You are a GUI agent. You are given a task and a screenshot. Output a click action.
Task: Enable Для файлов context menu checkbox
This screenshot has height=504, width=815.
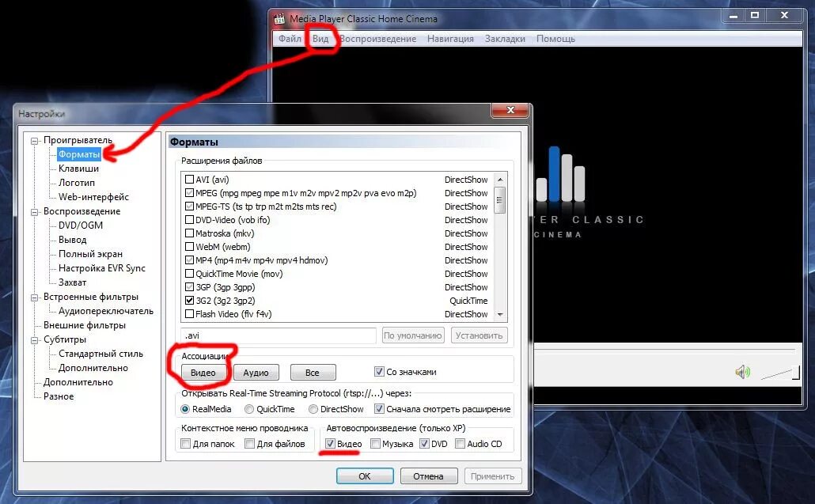tap(249, 443)
